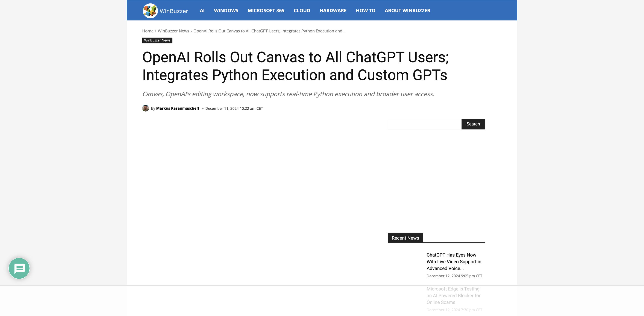Screen dimensions: 644x316
Task: Open the MICROSOFT 365 menu
Action: [266, 11]
